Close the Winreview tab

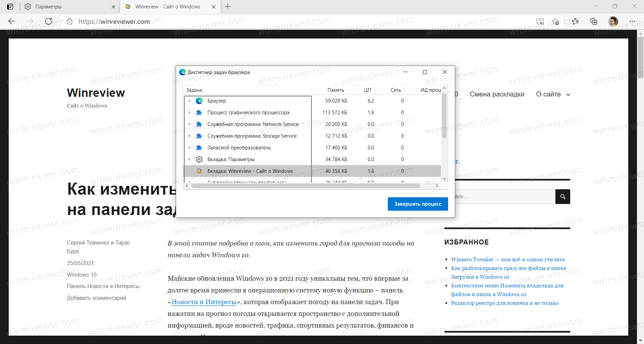214,7
